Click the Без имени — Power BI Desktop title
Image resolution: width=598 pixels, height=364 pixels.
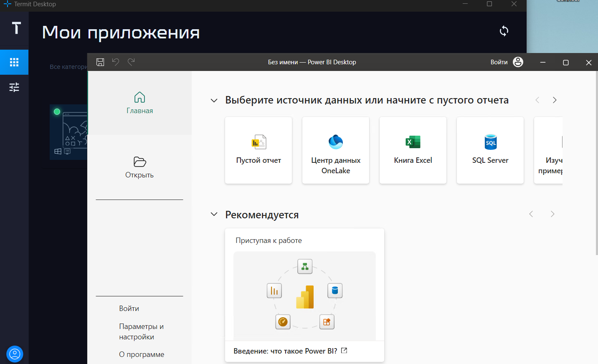312,62
